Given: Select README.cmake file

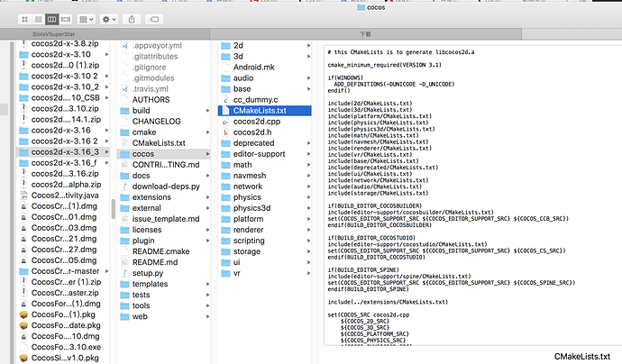Looking at the screenshot, I should pos(164,251).
